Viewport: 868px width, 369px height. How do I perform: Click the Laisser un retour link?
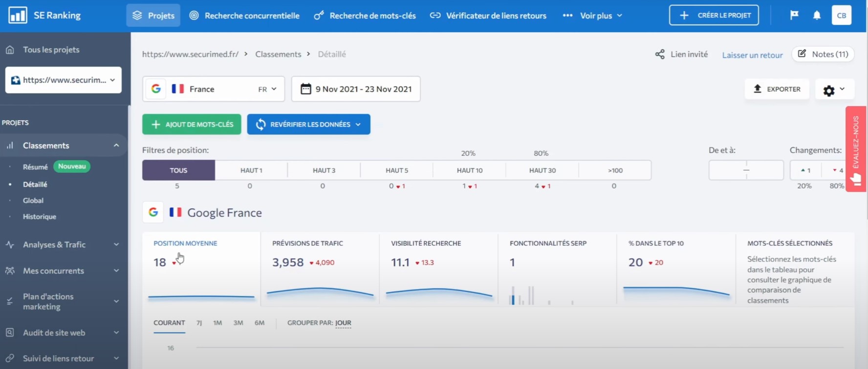pos(752,55)
